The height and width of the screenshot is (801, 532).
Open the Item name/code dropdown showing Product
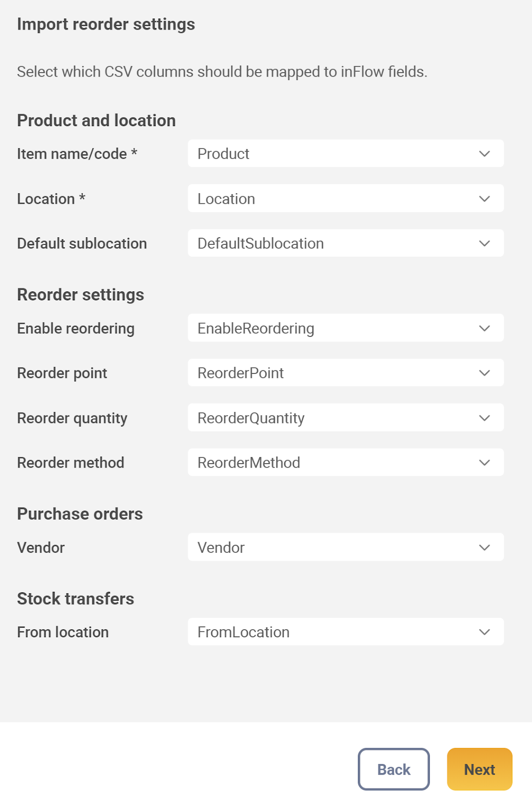(x=345, y=154)
